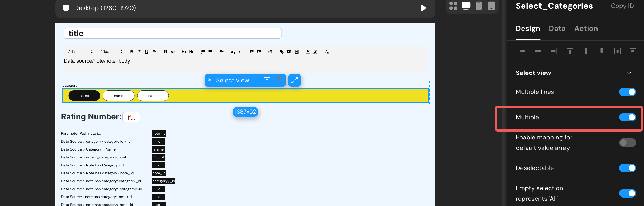Click the clear formatting icon

pos(326,52)
